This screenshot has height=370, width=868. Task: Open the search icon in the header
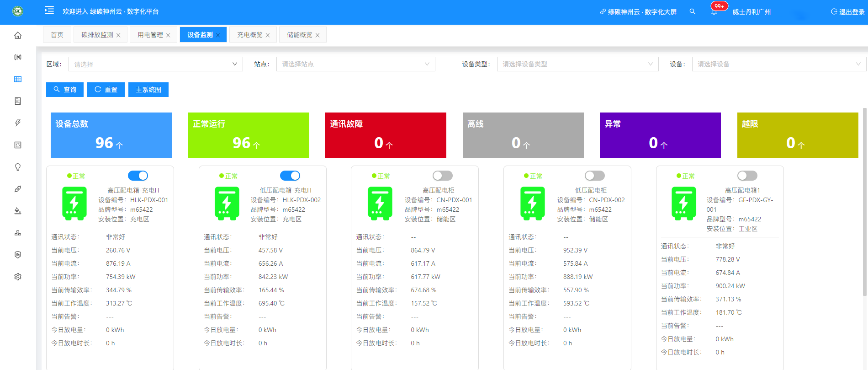(693, 11)
